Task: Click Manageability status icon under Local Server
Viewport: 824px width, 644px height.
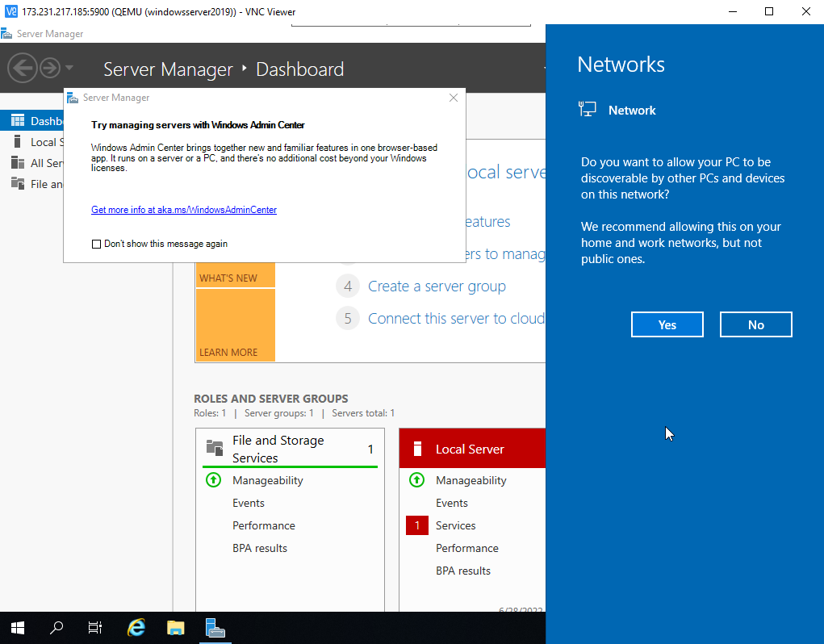Action: click(416, 480)
